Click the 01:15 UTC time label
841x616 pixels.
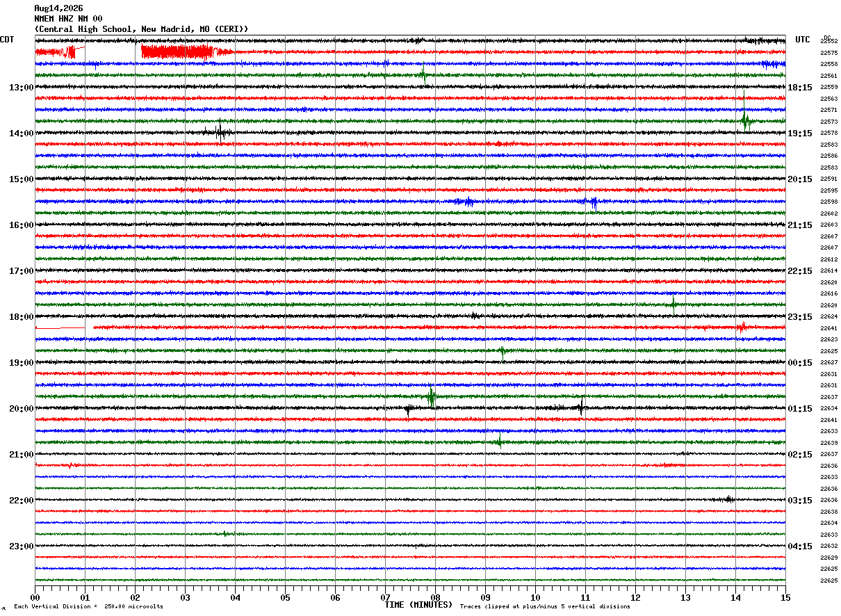pos(799,409)
